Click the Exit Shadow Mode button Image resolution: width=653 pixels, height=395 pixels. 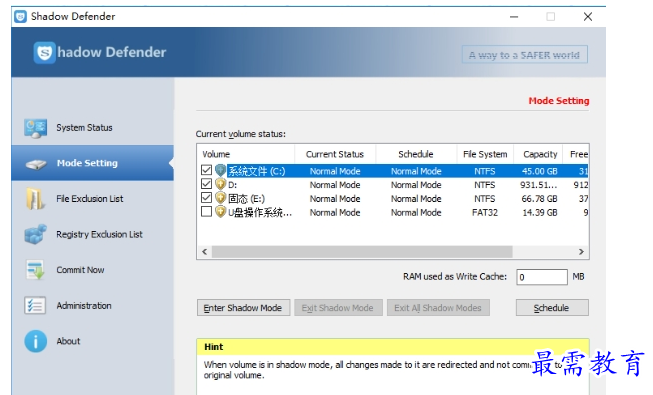[338, 308]
